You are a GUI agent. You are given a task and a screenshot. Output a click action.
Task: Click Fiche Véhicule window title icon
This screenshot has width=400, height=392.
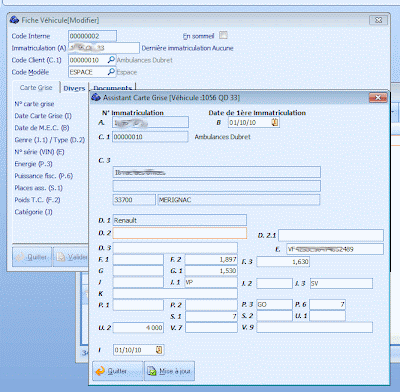click(14, 20)
